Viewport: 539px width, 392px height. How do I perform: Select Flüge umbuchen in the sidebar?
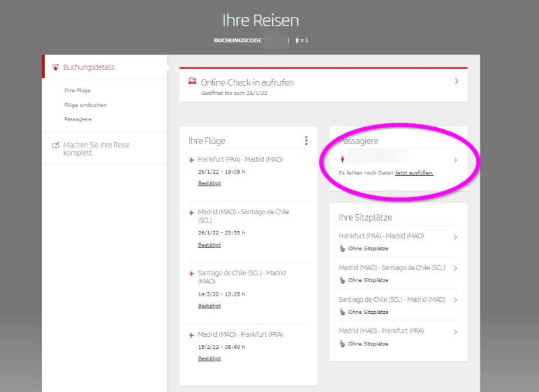(85, 104)
